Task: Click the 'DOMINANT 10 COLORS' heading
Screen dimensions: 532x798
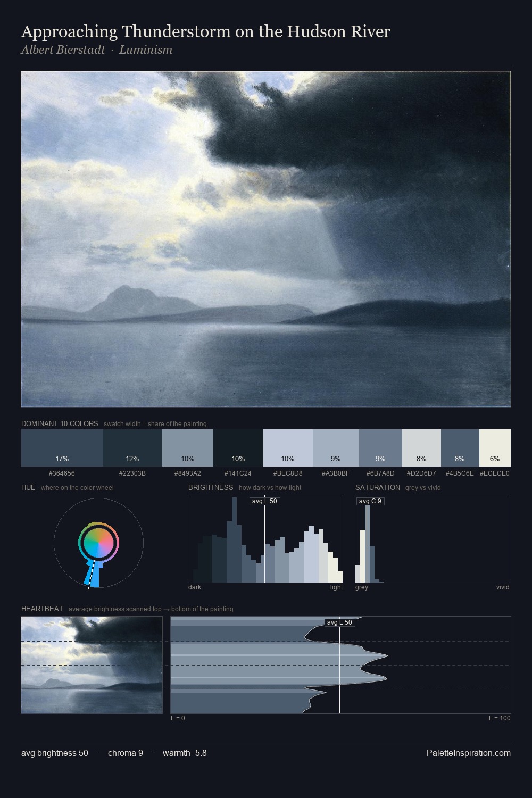Action: (x=60, y=423)
